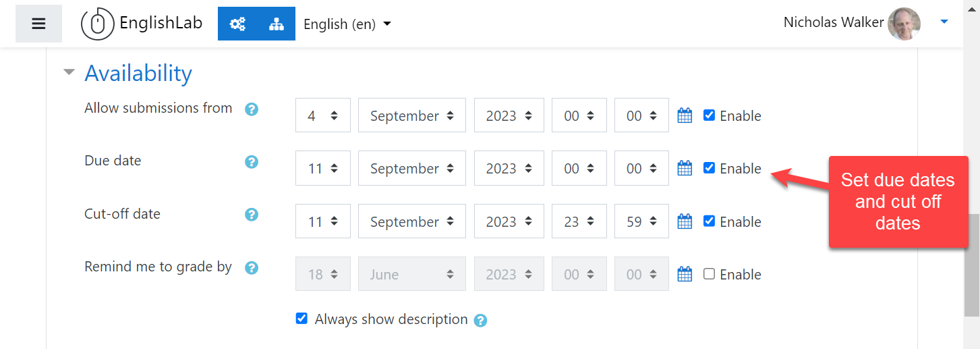
Task: Open help icon next to Cut-off date
Action: coord(252,215)
